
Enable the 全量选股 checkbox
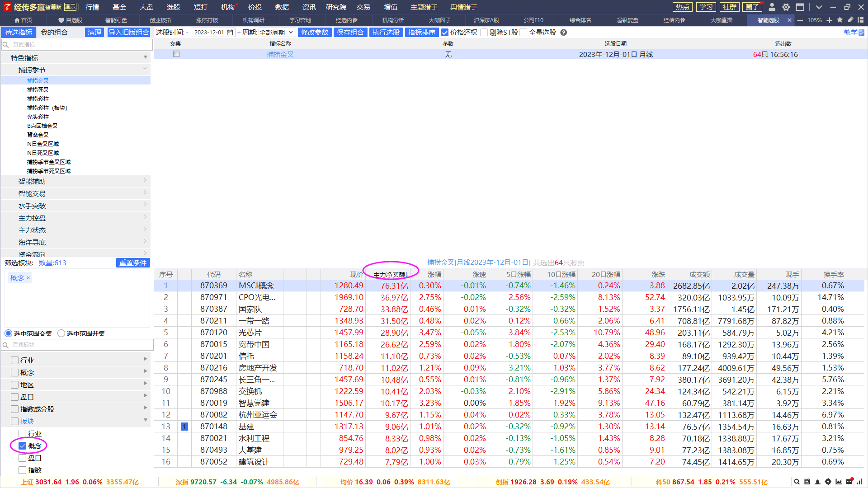(524, 33)
